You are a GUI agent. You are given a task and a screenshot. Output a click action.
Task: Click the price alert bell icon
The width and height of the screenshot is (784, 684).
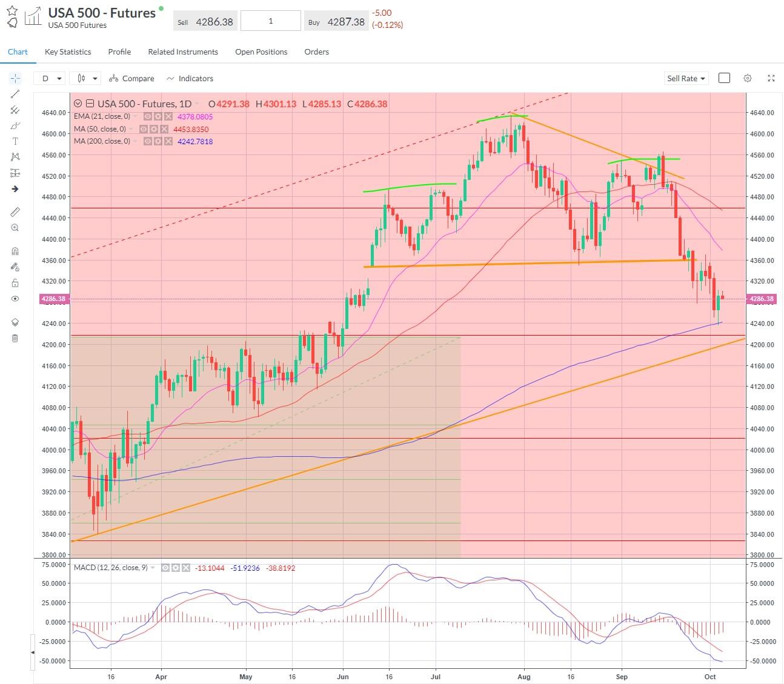pos(12,23)
